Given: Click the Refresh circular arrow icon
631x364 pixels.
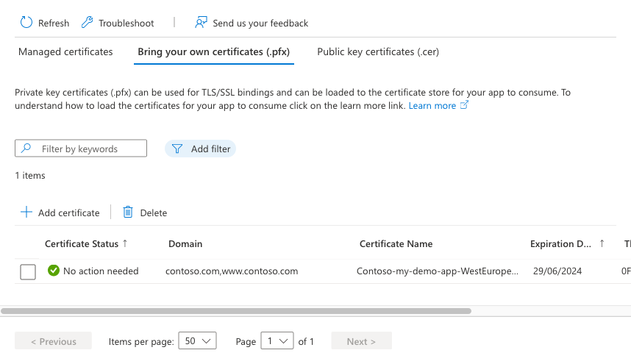Looking at the screenshot, I should coord(26,23).
